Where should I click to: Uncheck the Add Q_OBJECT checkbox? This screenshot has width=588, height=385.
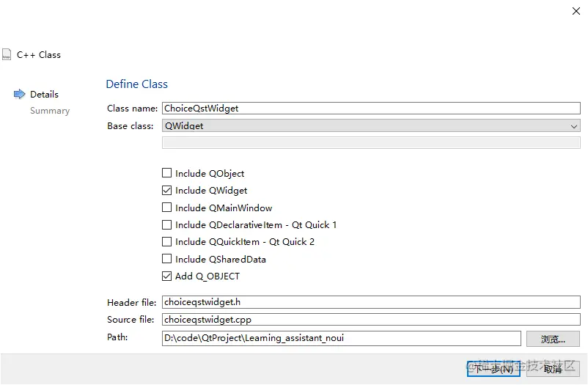point(167,276)
